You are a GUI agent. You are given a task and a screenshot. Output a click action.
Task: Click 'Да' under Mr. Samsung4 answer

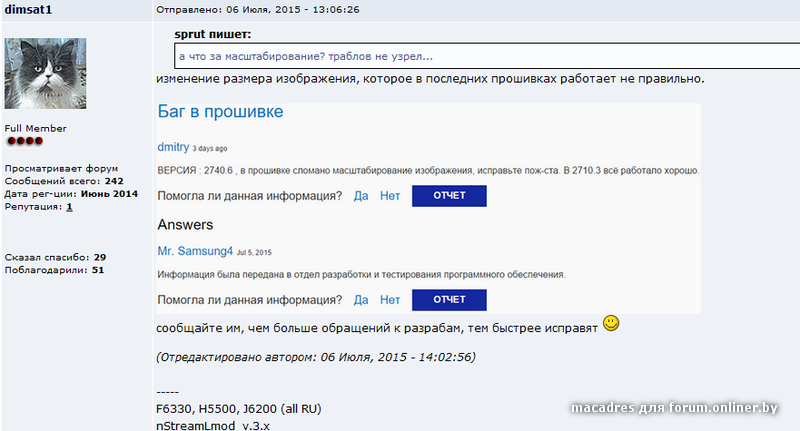[x=361, y=300]
